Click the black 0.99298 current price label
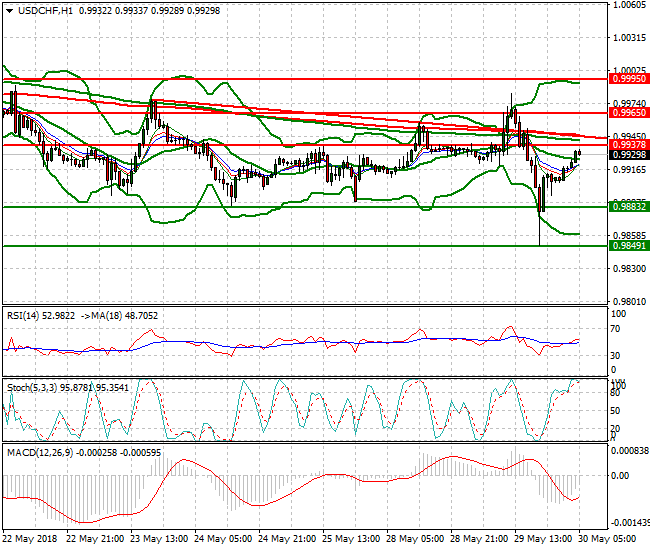 [629, 155]
